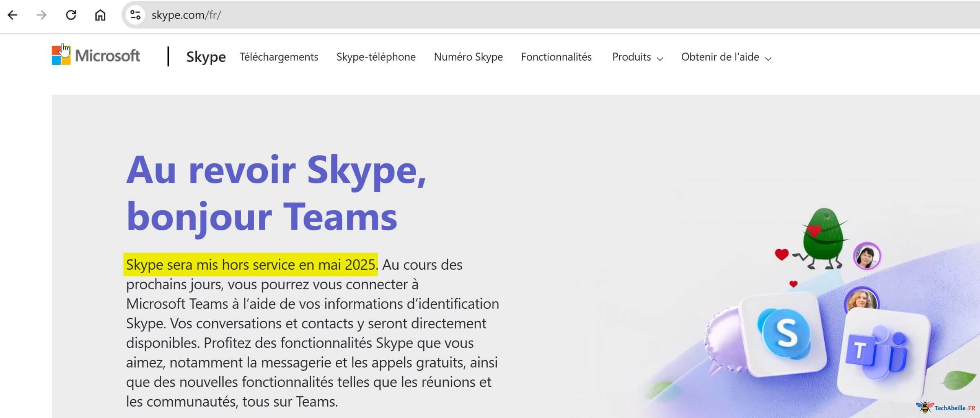
Task: Open the Téléchargements menu item
Action: pos(279,57)
